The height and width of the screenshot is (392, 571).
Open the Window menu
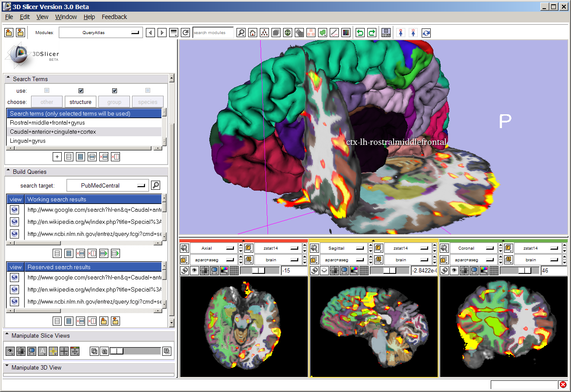(66, 17)
